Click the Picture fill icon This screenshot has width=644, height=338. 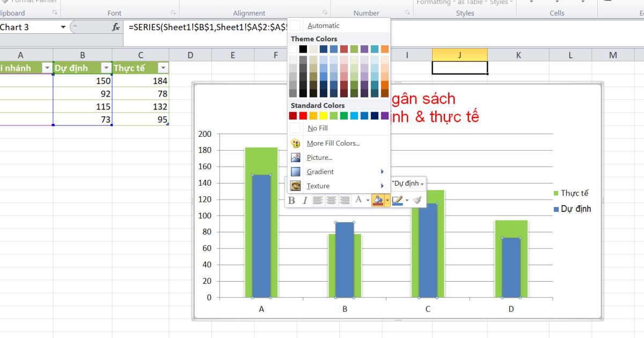point(296,158)
